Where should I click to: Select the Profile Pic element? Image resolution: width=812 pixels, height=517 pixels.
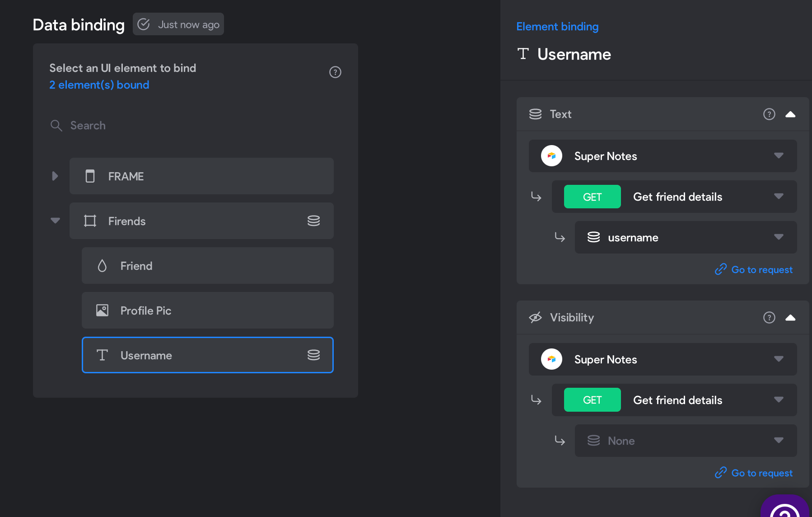point(208,310)
